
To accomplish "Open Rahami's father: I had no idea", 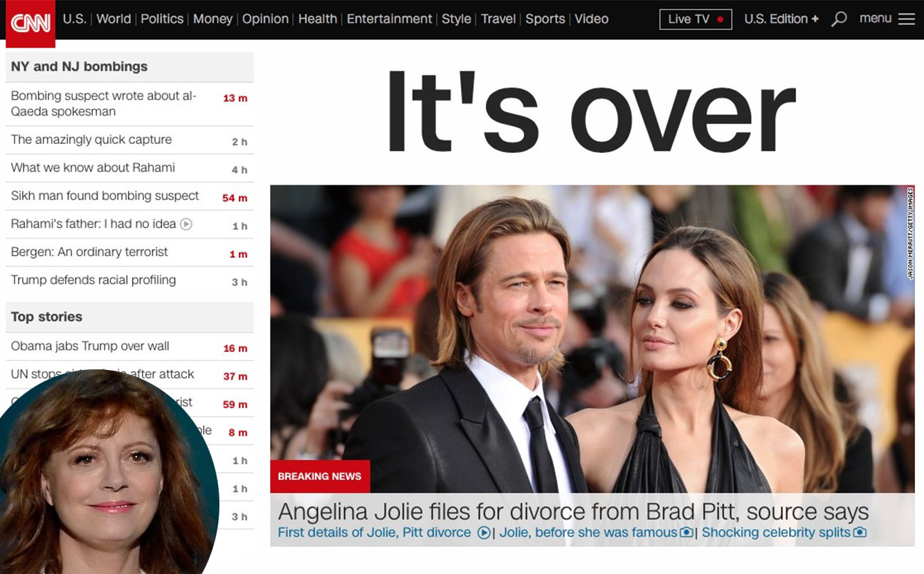I will tap(93, 224).
